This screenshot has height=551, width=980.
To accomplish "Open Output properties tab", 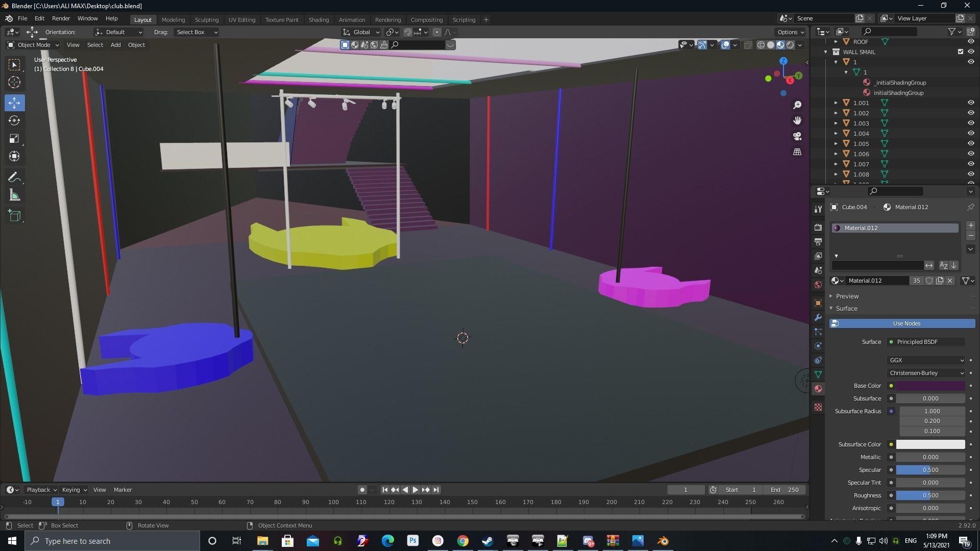I will (818, 241).
